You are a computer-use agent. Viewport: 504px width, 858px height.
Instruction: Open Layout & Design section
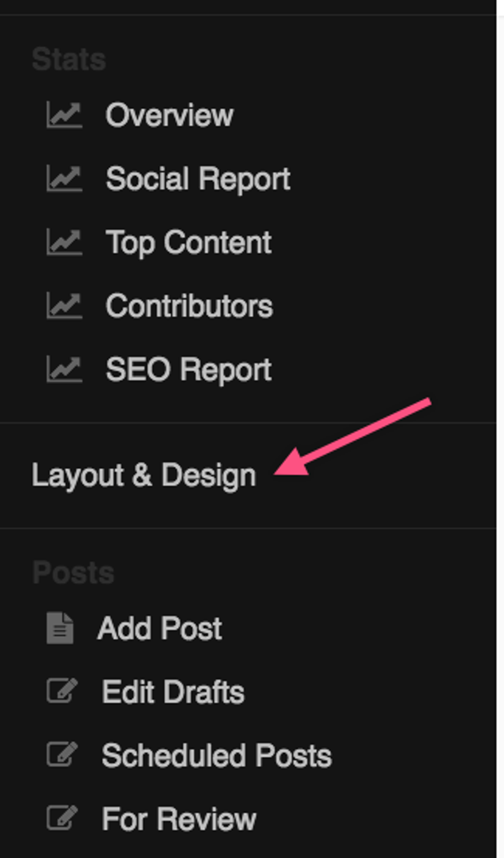[x=143, y=475]
